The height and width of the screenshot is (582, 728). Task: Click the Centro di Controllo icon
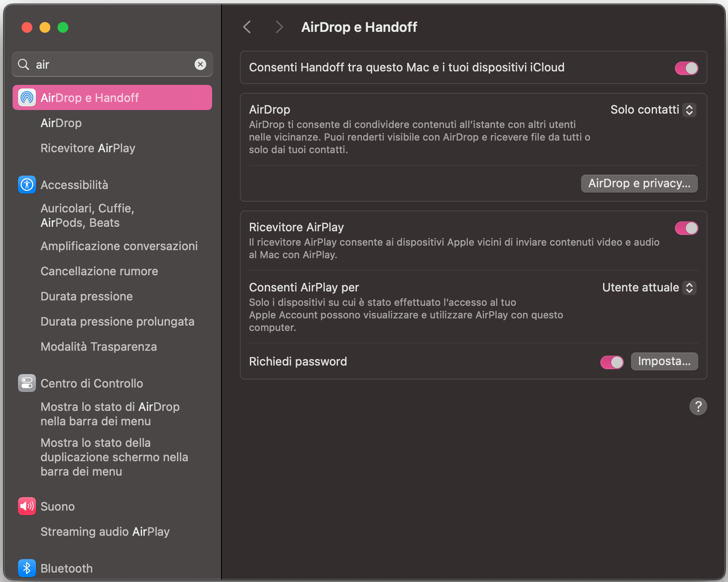27,383
